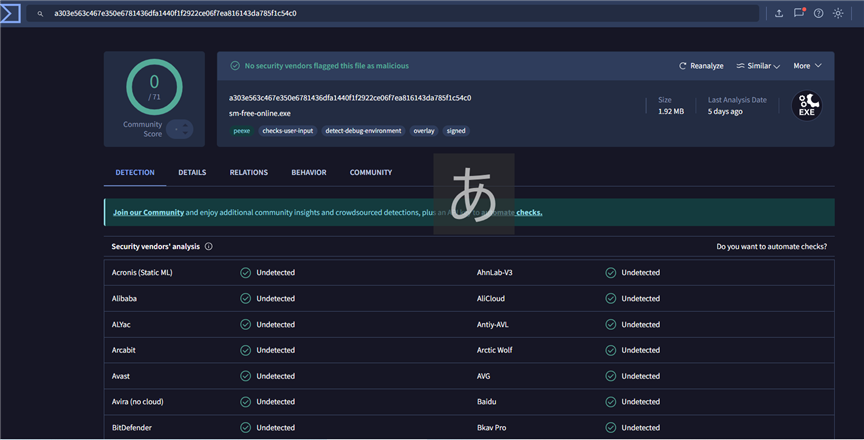
Task: Click the AliCloud undetected check icon
Action: click(611, 298)
